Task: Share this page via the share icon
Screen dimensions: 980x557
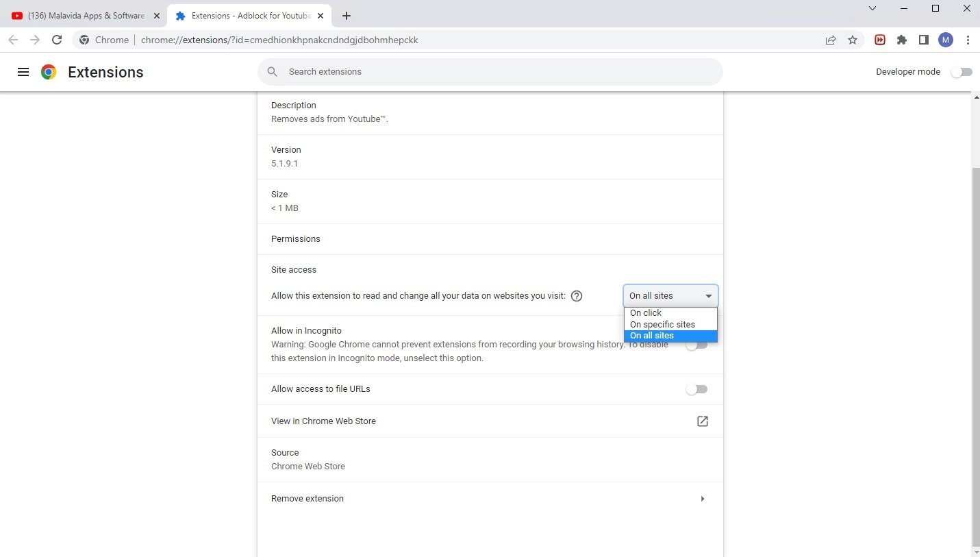Action: tap(831, 40)
